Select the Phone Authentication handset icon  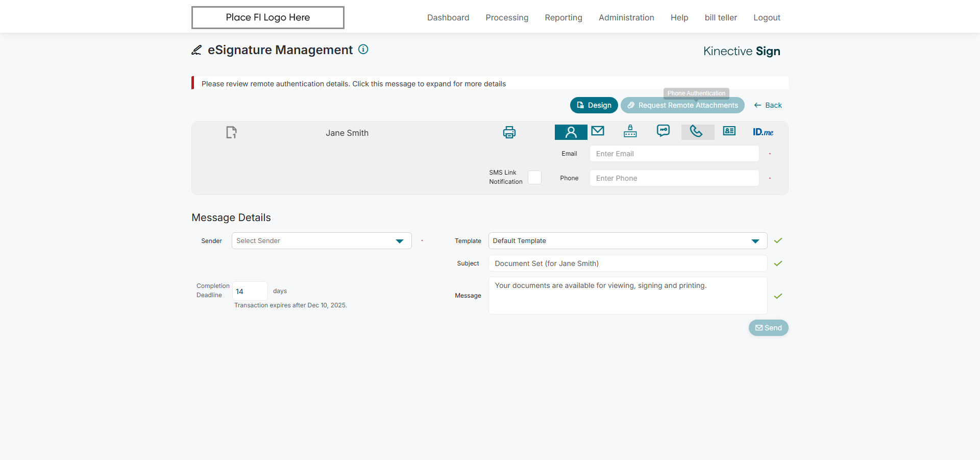[697, 132]
